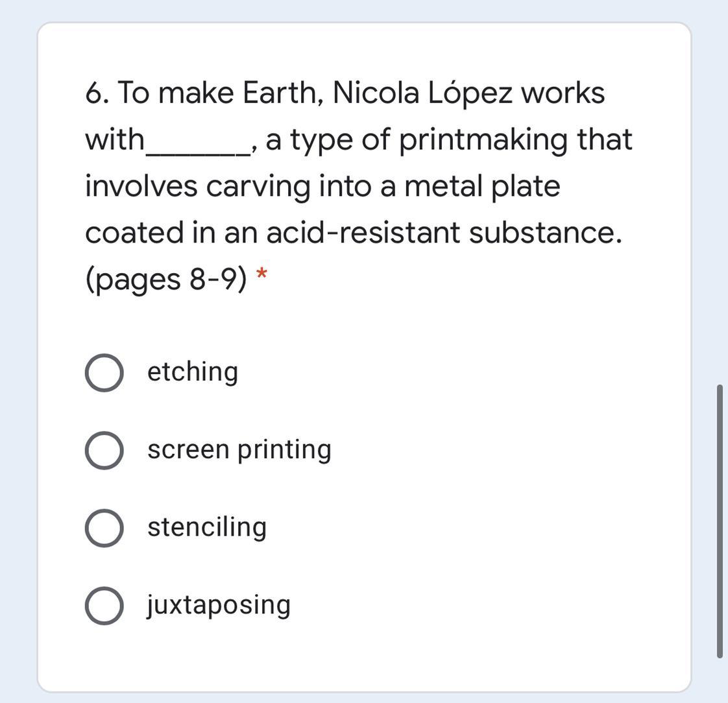The image size is (728, 703).
Task: Click the '(pages 8-9)' text
Action: point(166,280)
